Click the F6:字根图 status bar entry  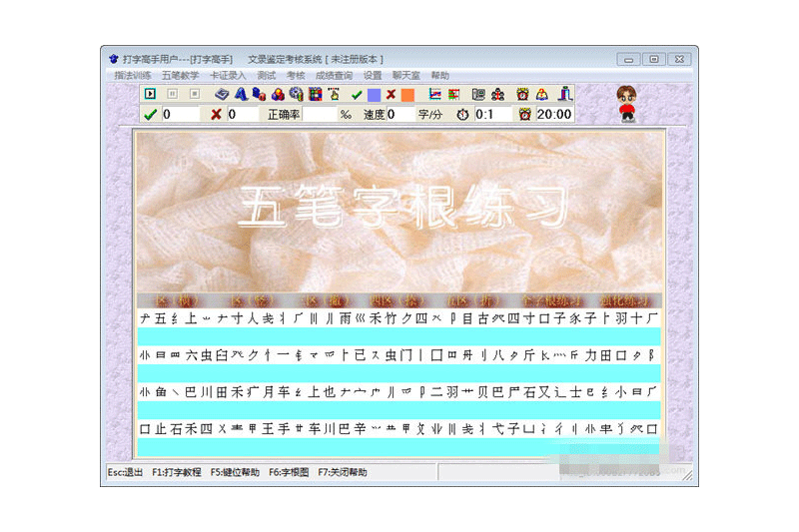[289, 472]
